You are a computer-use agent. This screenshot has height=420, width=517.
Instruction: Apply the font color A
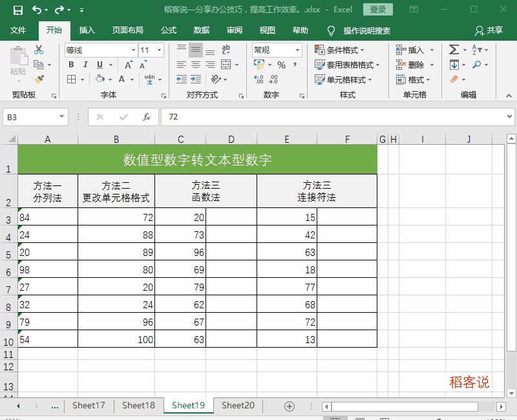121,79
